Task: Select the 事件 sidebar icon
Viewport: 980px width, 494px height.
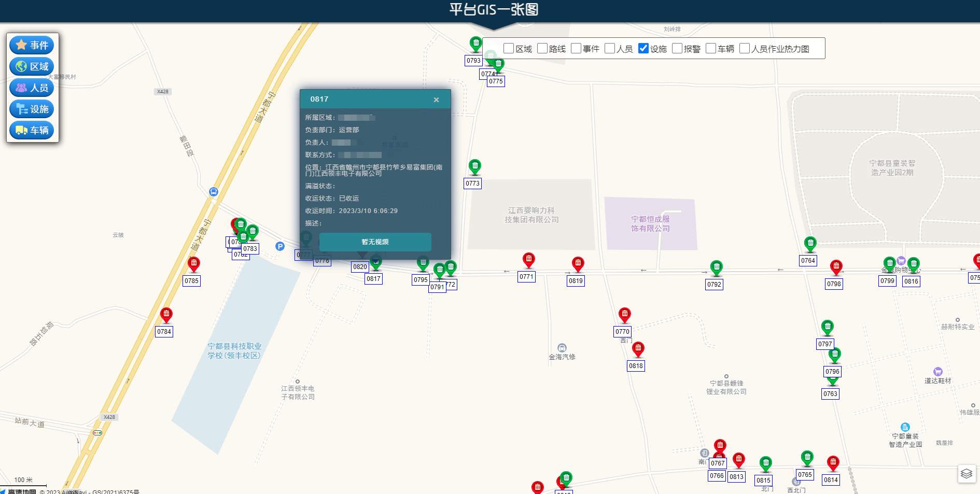Action: pos(32,45)
